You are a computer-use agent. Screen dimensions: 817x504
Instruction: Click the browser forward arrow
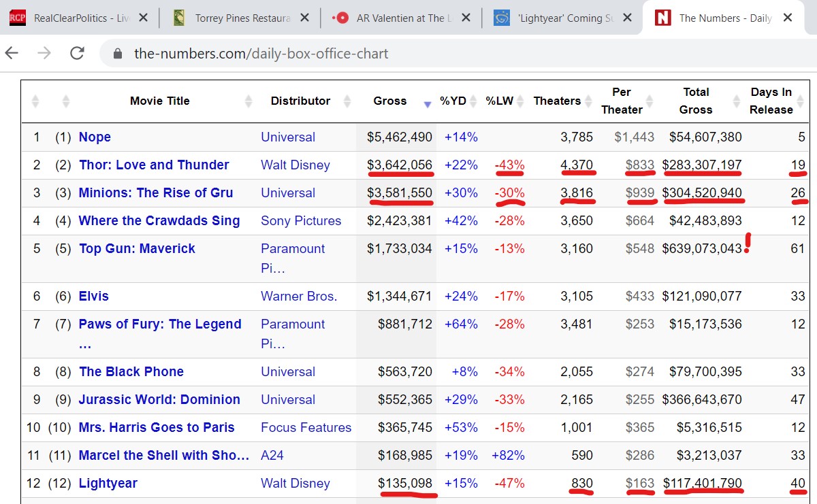(x=44, y=54)
